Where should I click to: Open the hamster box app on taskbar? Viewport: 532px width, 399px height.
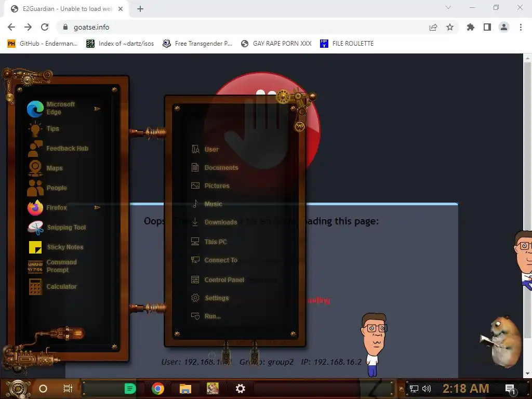click(x=212, y=389)
